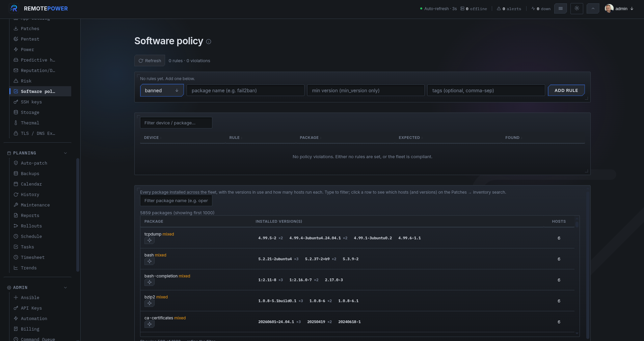
Task: Open the banned rule type dropdown
Action: pos(162,90)
